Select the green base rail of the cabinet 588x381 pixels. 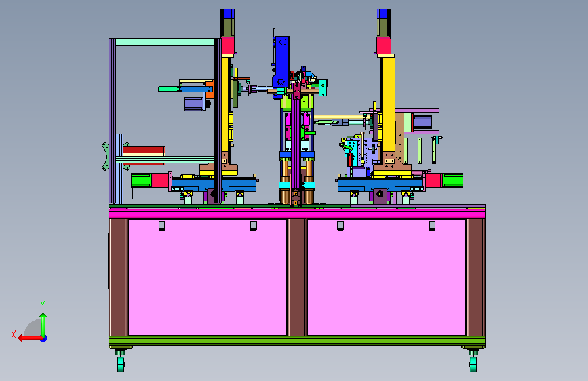point(297,341)
